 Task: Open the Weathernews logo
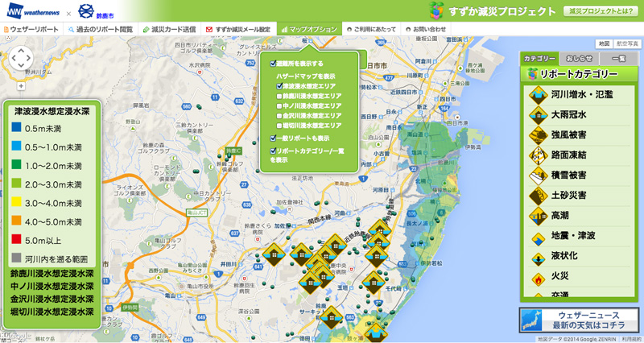coord(34,10)
